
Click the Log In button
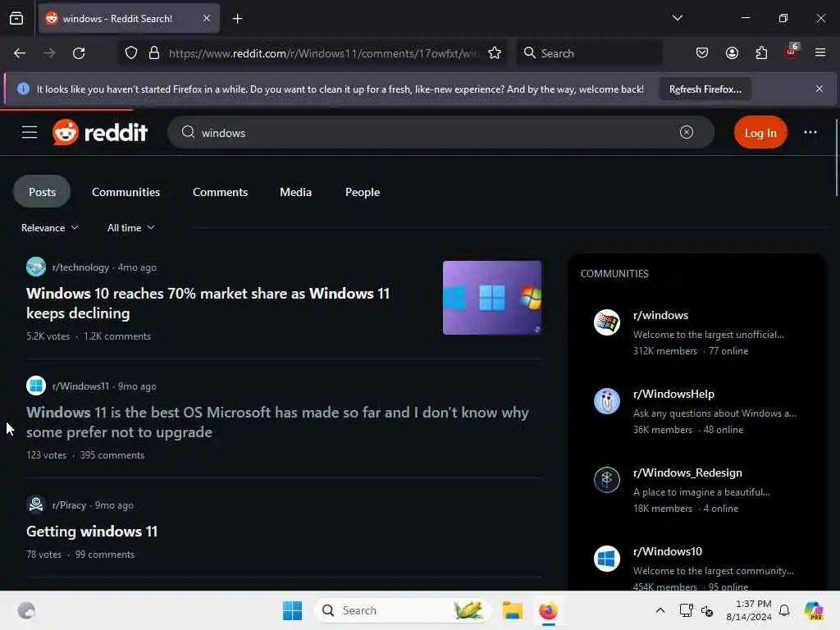coord(760,132)
